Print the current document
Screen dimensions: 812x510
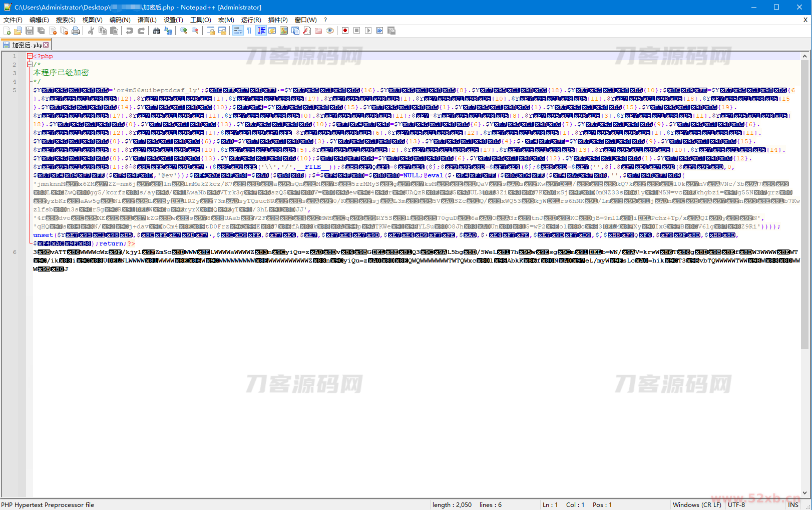(x=76, y=31)
